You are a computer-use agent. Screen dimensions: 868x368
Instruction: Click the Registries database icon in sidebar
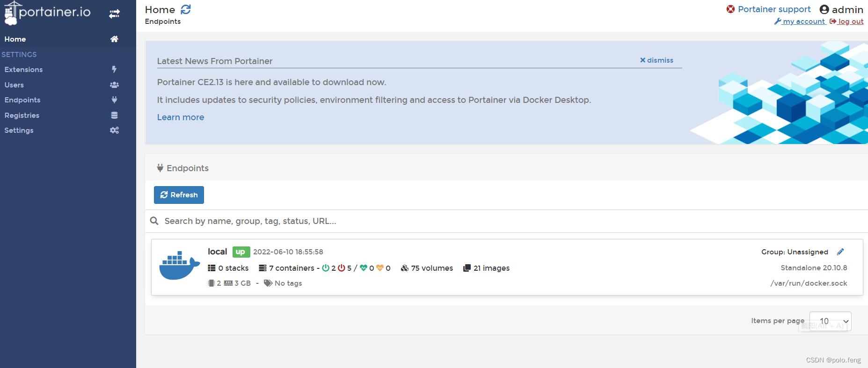pos(114,115)
